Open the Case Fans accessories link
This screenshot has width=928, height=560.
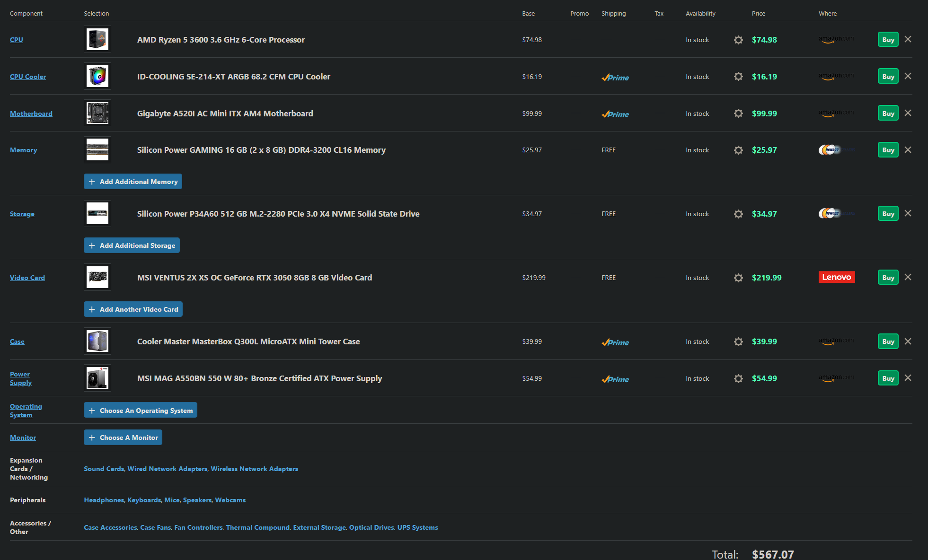point(156,527)
